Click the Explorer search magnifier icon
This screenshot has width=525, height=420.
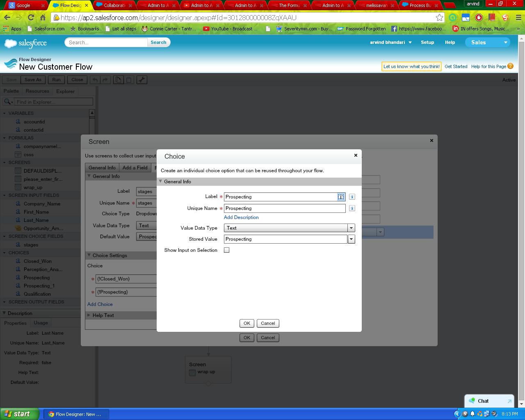[7, 102]
